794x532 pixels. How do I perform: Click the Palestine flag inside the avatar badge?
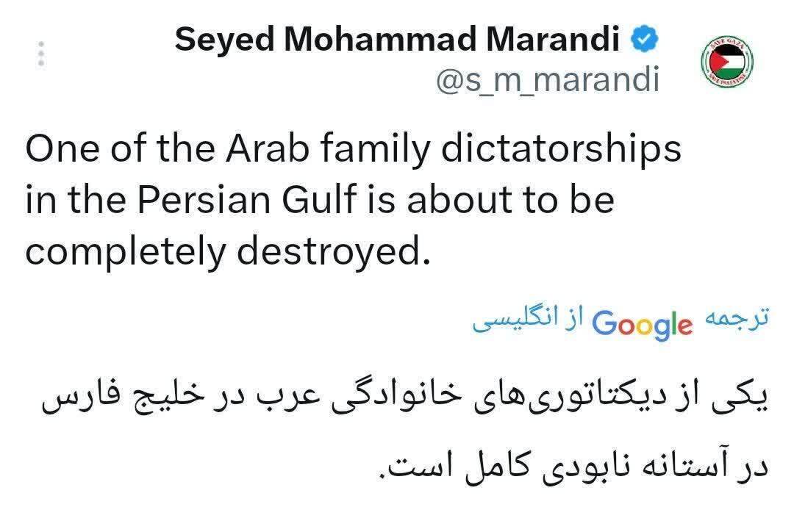[x=727, y=61]
